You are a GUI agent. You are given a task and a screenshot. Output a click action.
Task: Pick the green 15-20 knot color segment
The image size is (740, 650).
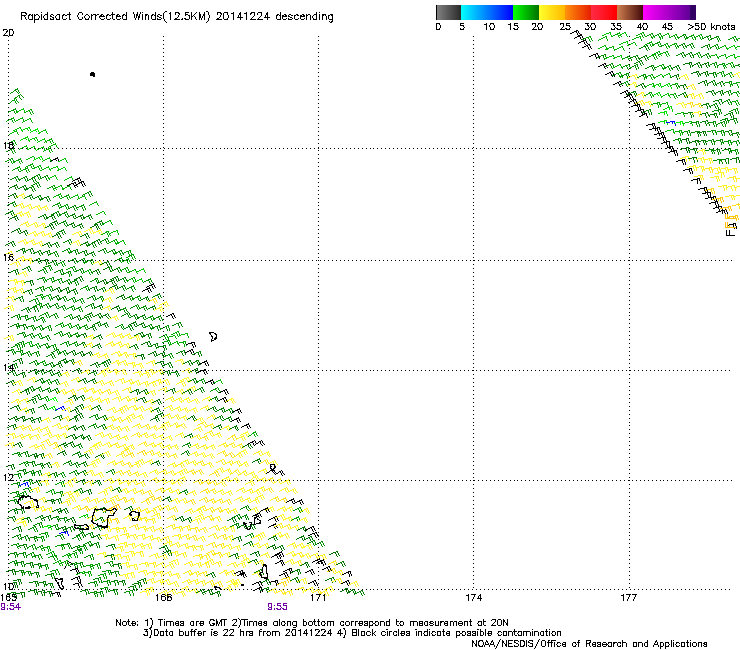pos(526,12)
